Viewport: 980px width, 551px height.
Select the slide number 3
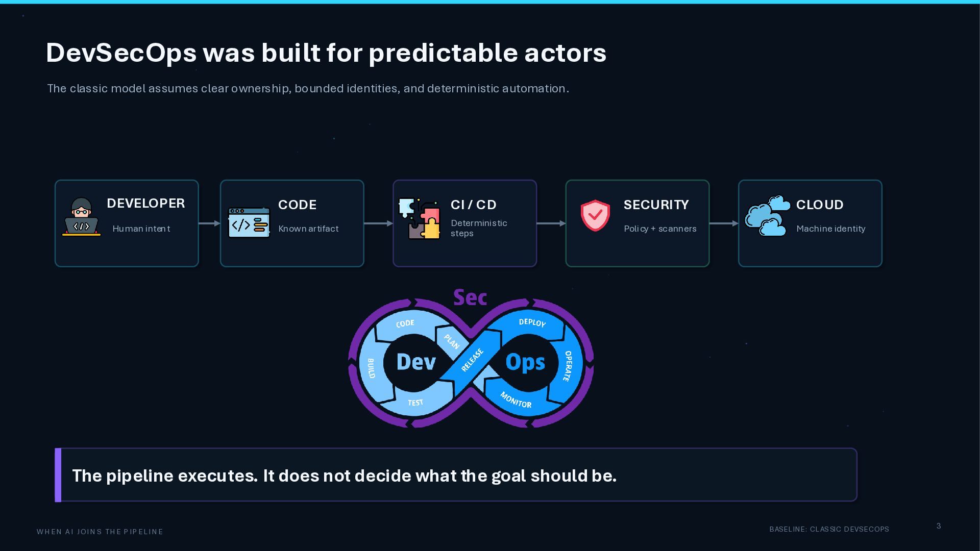coord(939,526)
